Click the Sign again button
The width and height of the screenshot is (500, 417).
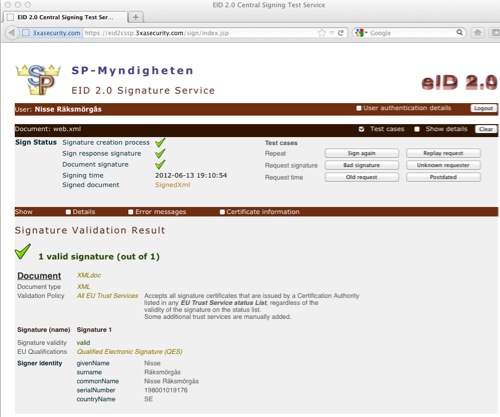coord(362,153)
